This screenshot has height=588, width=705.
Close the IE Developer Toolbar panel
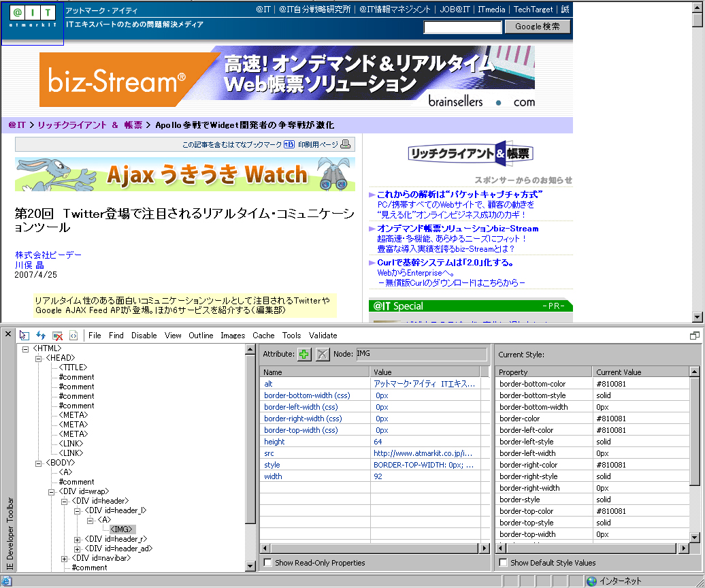coord(7,334)
